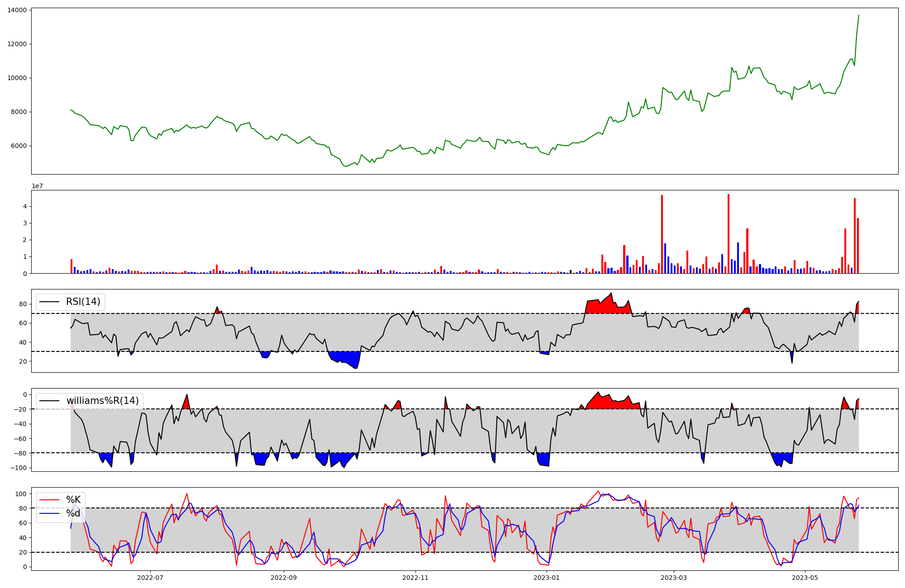The height and width of the screenshot is (588, 905).
Task: Click the 14000 price axis label
Action: click(17, 10)
